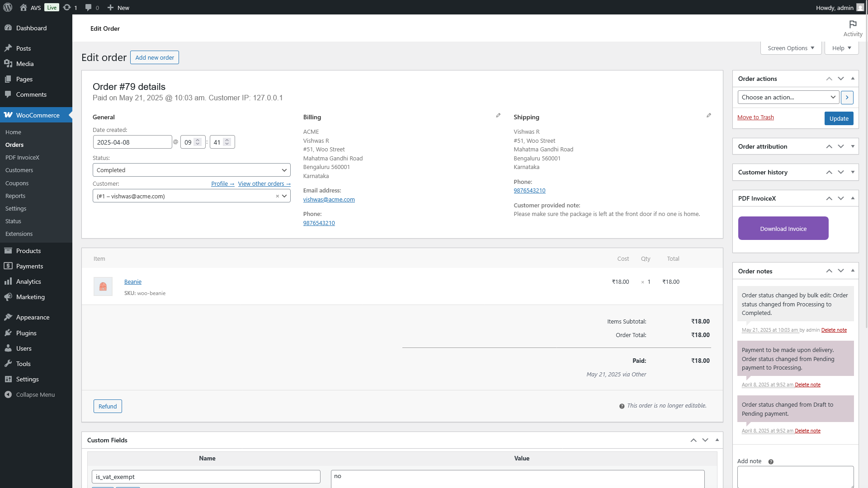
Task: Expand the Customer history panel toggle
Action: pyautogui.click(x=853, y=172)
